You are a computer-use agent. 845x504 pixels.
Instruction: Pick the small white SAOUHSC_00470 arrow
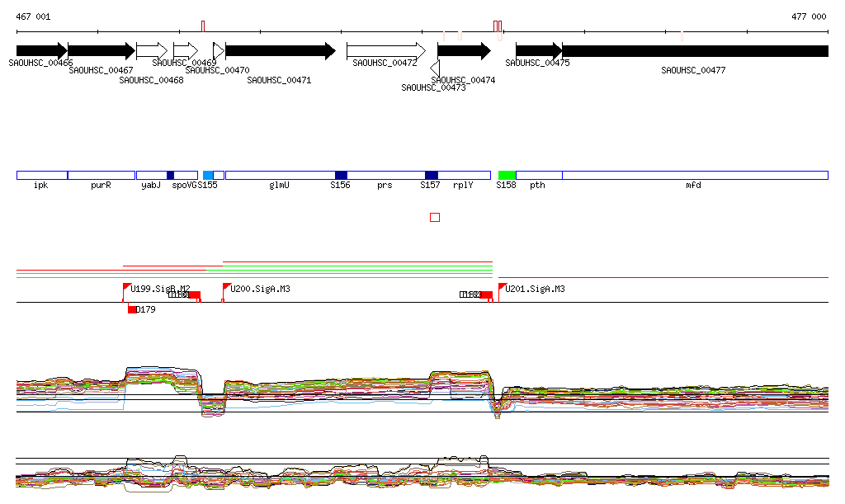[219, 51]
